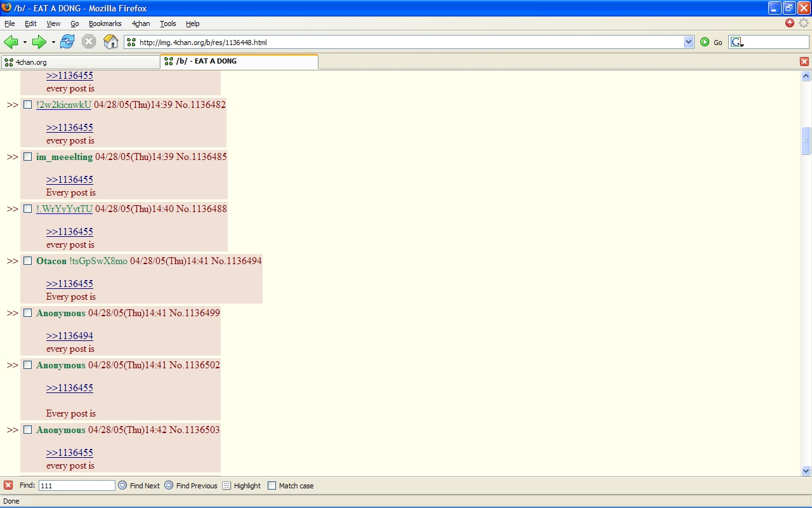Open the Bookmarks menu
The image size is (812, 508).
(105, 23)
